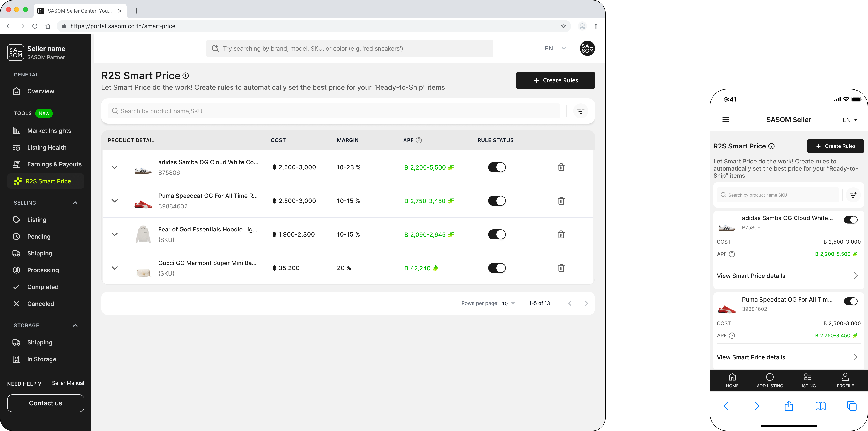Click the filter icon beside product search
Viewport: 868px width, 431px height.
[581, 111]
